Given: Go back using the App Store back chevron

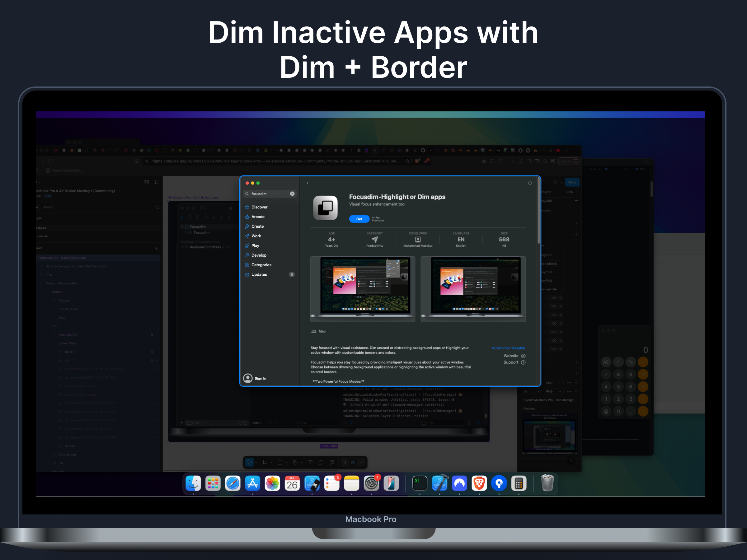Looking at the screenshot, I should pos(307,183).
